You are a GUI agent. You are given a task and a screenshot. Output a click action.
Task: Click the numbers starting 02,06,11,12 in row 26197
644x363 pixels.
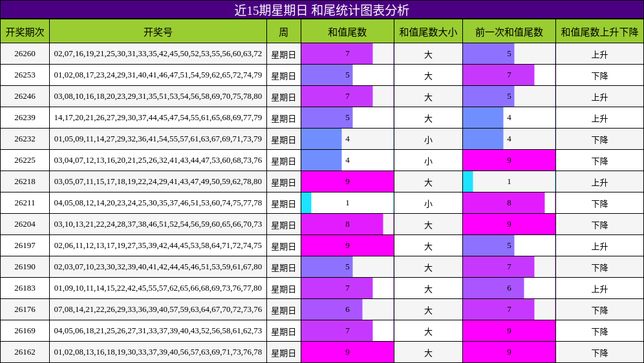(158, 245)
